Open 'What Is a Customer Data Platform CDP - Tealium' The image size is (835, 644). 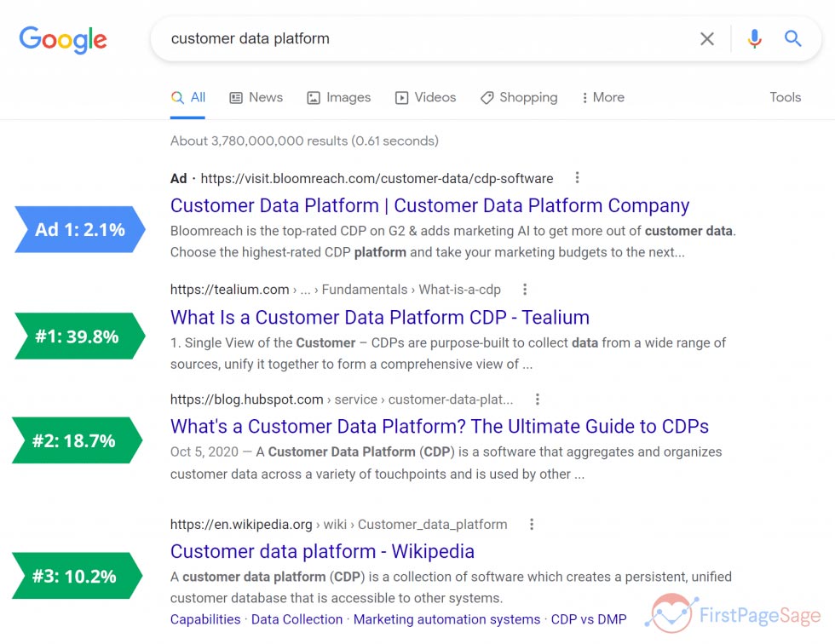(x=380, y=317)
